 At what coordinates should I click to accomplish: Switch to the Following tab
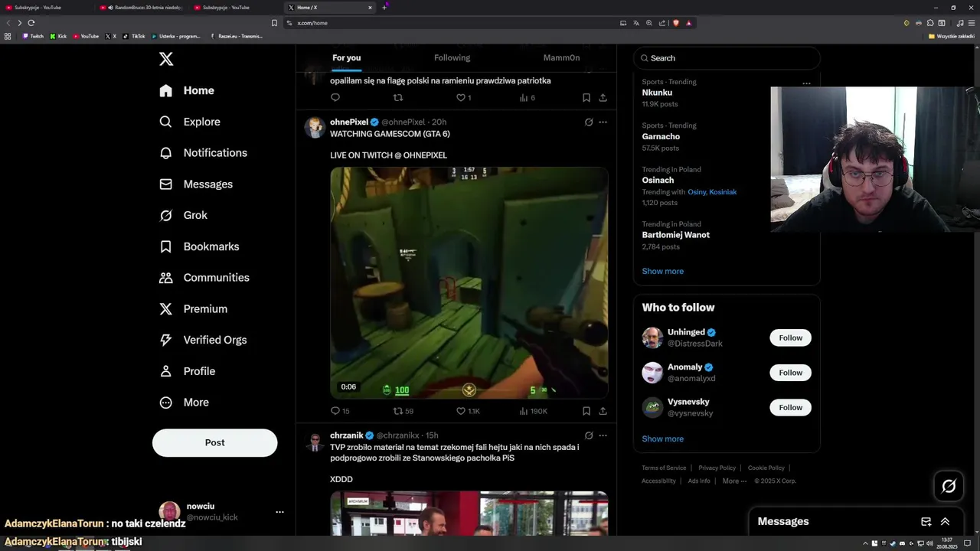(x=452, y=57)
